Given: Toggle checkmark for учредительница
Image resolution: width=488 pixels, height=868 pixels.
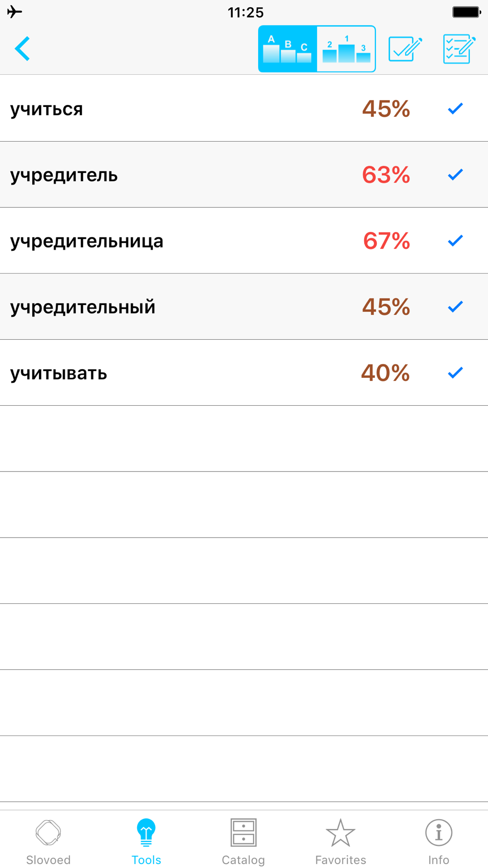Looking at the screenshot, I should click(455, 240).
